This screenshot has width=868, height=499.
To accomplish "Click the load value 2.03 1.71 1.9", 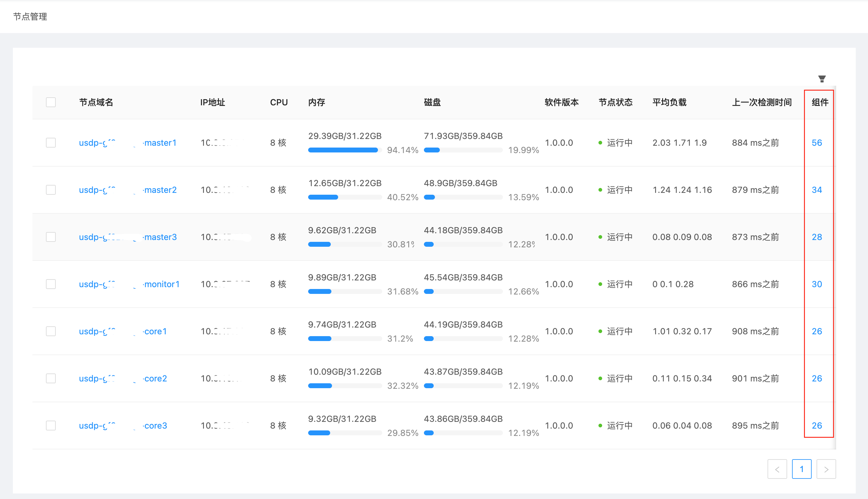I will 679,143.
